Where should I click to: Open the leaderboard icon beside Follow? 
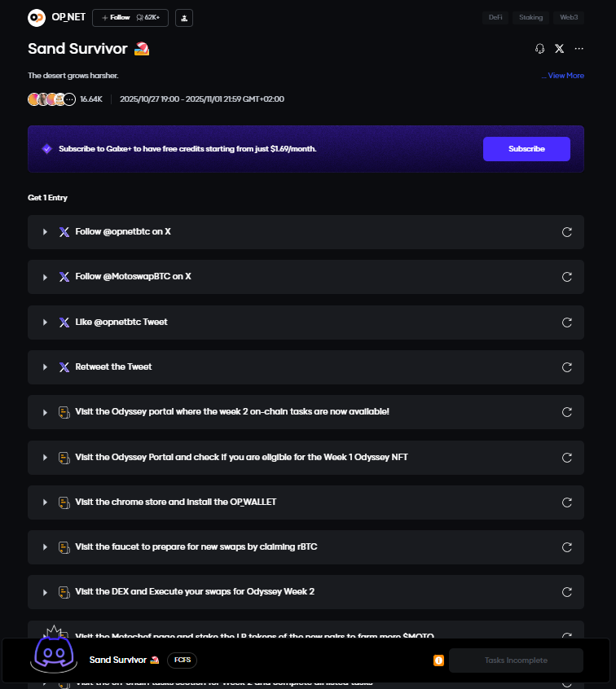click(x=184, y=17)
